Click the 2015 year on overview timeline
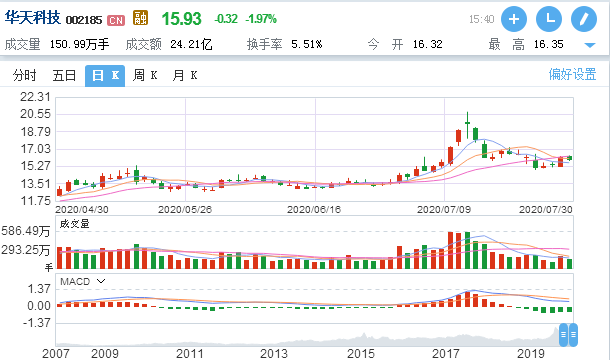 [x=361, y=354]
